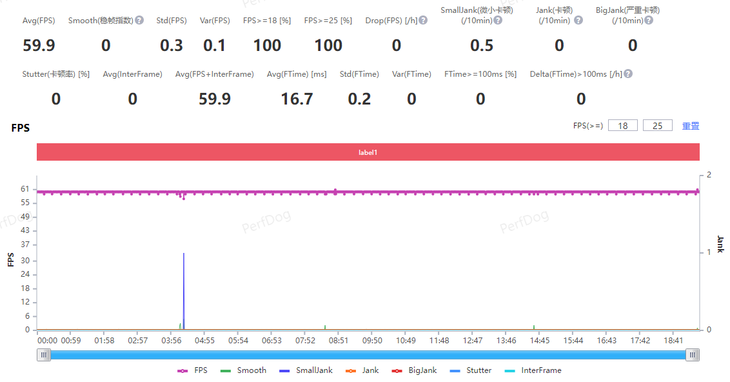Click SmallJank value 0.5
The height and width of the screenshot is (382, 730).
[x=481, y=46]
